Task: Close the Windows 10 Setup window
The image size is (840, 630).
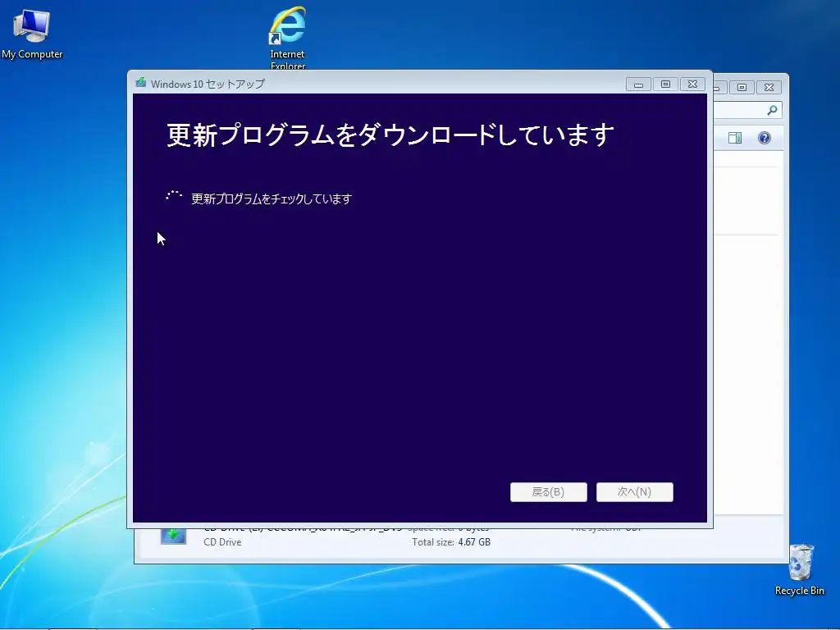Action: click(x=692, y=84)
